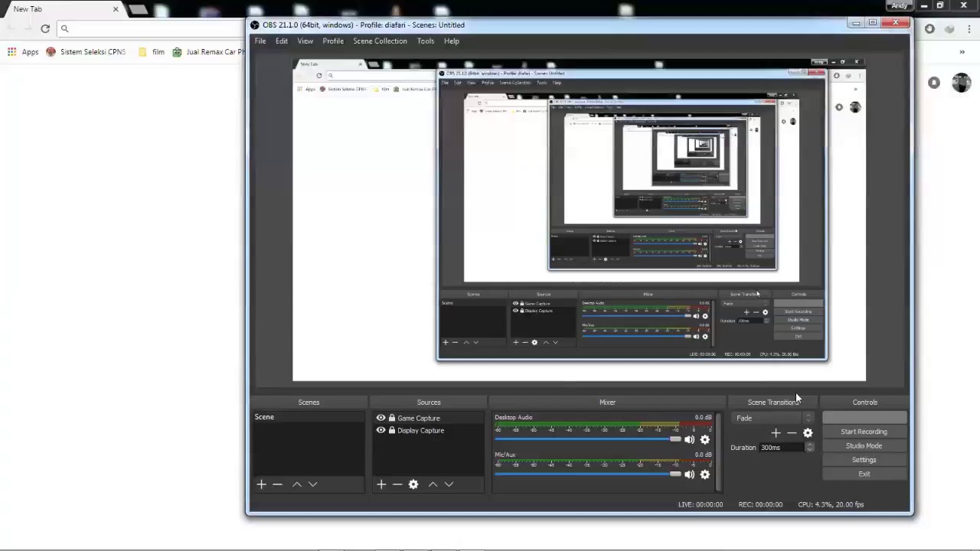Click the REC timer in status bar
The width and height of the screenshot is (980, 551).
(760, 505)
